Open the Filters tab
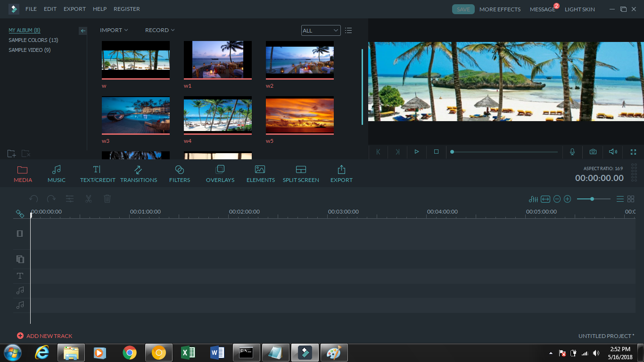The image size is (644, 362). point(180,174)
